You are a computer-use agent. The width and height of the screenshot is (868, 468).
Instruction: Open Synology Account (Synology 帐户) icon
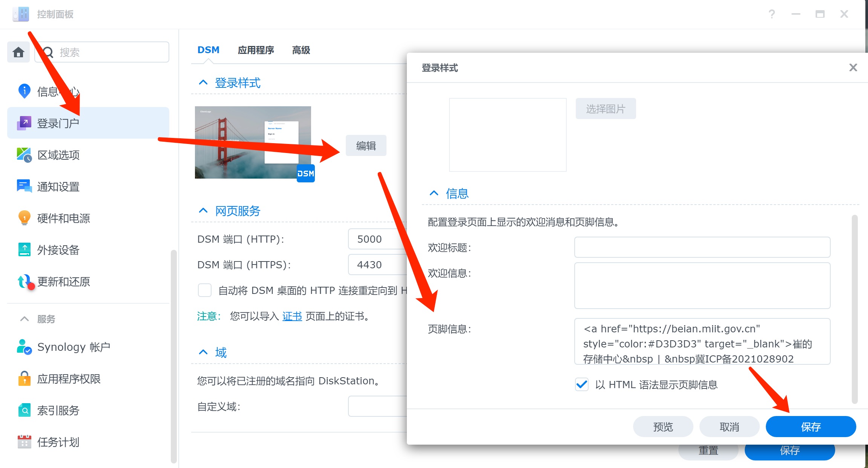click(x=25, y=347)
